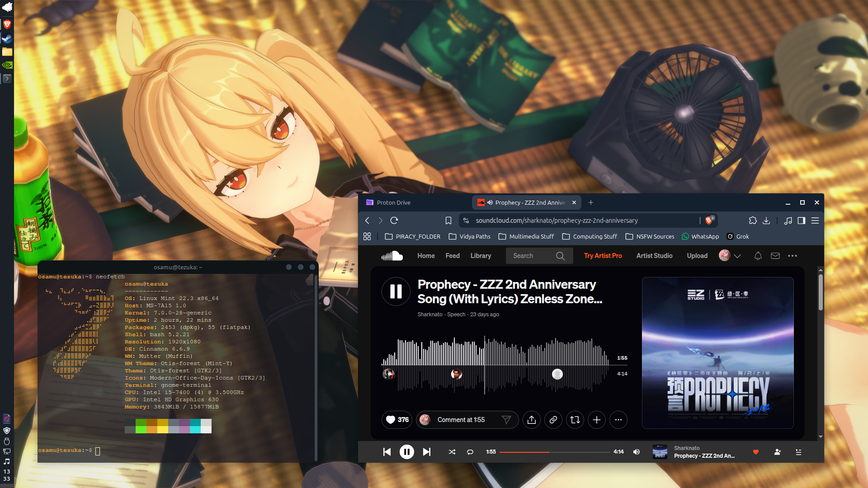View site information in the address bar
Viewport: 868px width, 488px height.
pos(466,221)
